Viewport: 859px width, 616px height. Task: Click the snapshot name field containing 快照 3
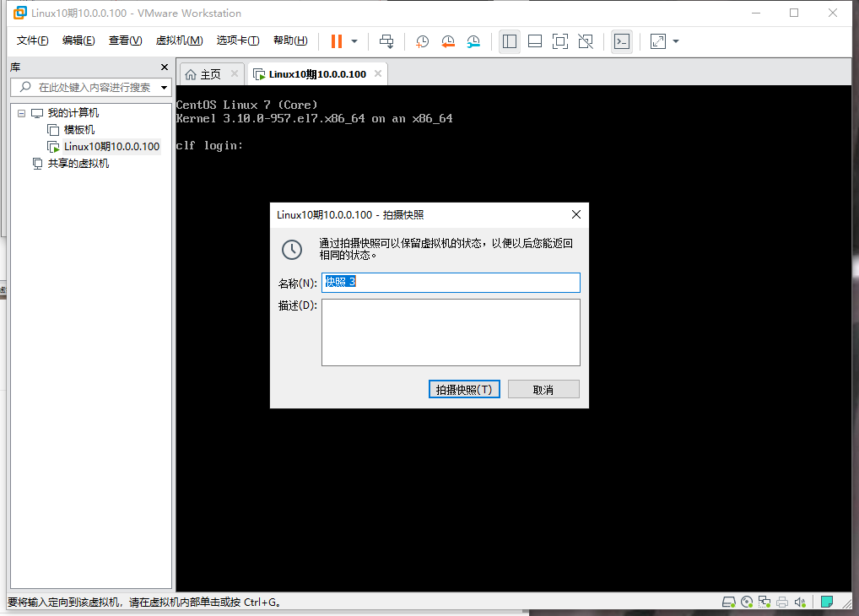pyautogui.click(x=451, y=282)
